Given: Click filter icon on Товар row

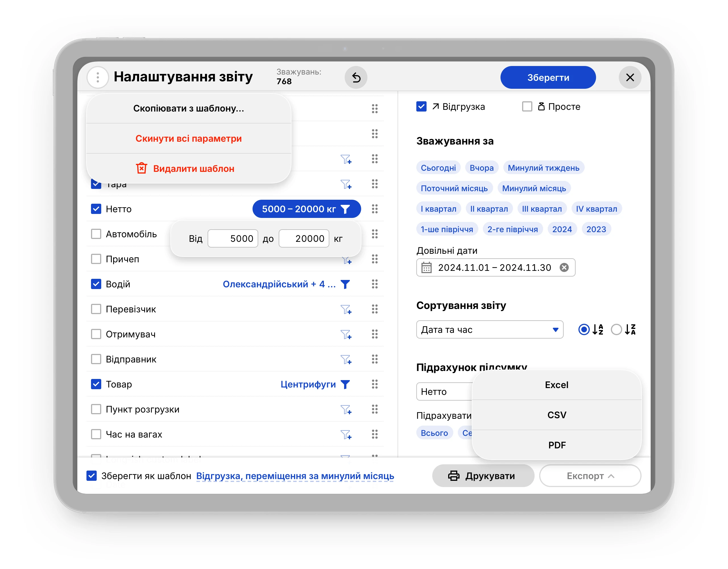Looking at the screenshot, I should 345,384.
